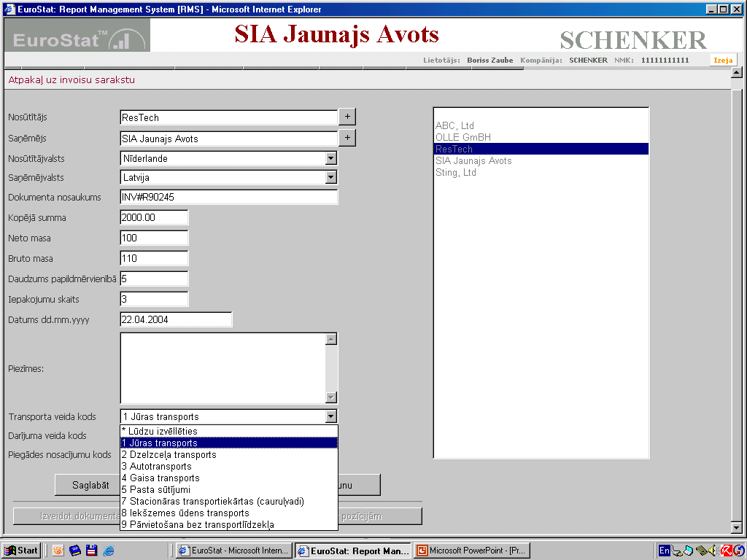
Task: Click the Saņēmējs field with SIA Jaunajs Avots
Action: point(228,139)
